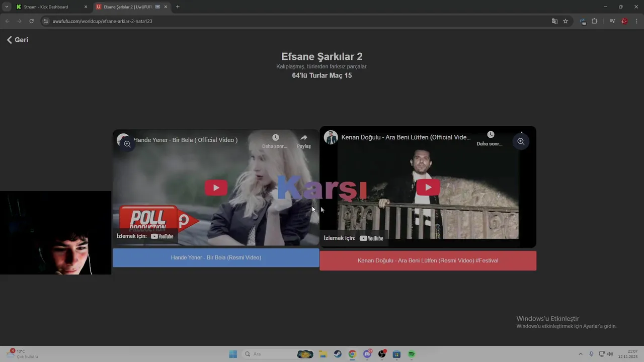
Task: Open the weather widget showing 13°C
Action: [x=21, y=354]
